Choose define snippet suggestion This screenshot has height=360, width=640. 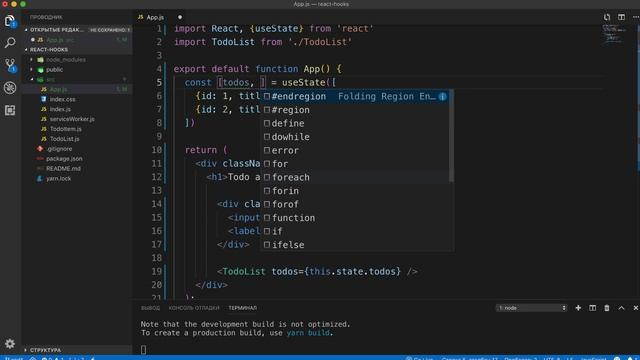354,124
